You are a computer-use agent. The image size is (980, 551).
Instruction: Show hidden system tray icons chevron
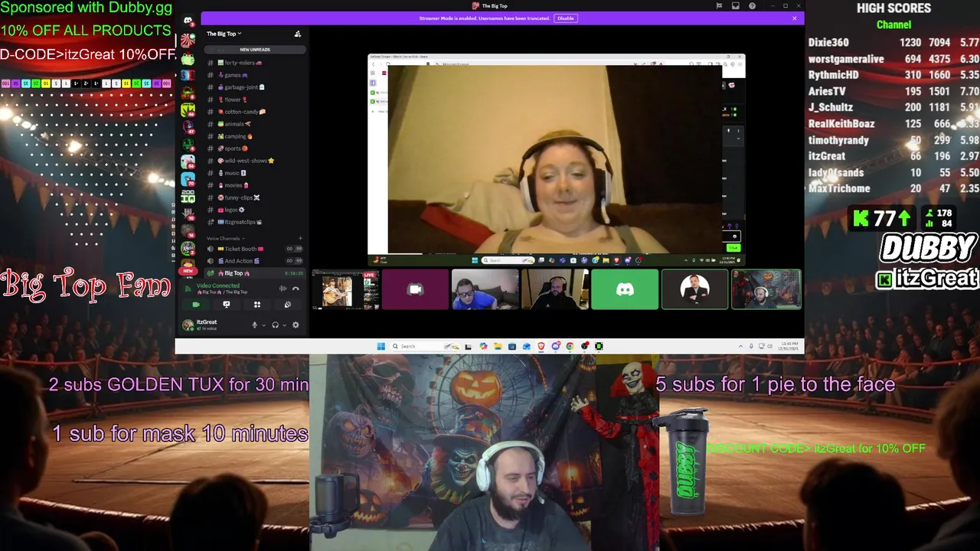click(x=740, y=346)
